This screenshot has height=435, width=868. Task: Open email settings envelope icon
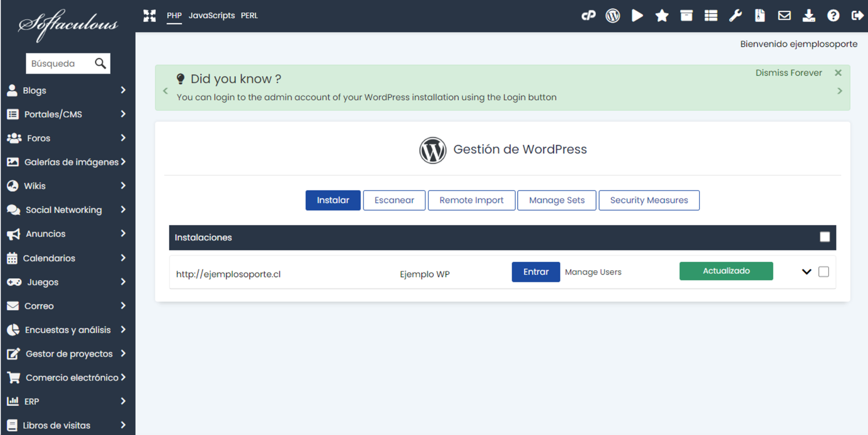[x=784, y=16]
